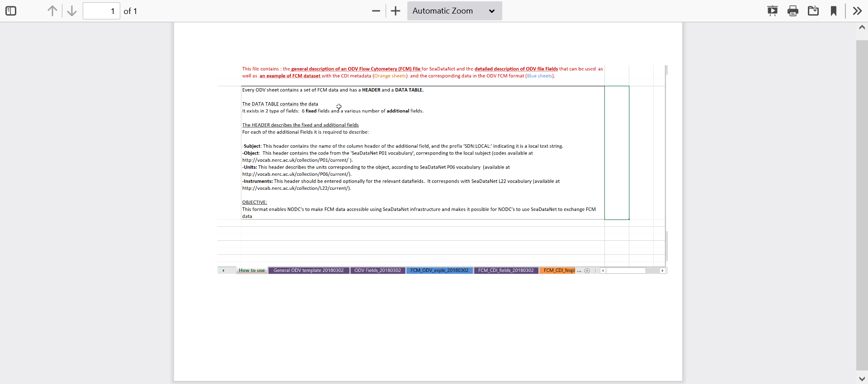Screen dimensions: 868x384
Task: Click the L22 vocabulary URL text
Action: coord(296,188)
